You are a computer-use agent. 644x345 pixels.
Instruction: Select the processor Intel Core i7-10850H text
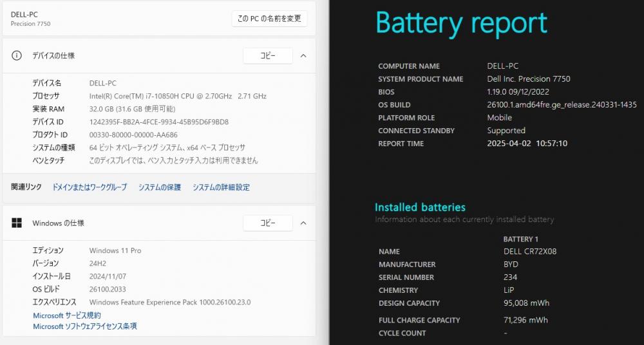tap(178, 96)
